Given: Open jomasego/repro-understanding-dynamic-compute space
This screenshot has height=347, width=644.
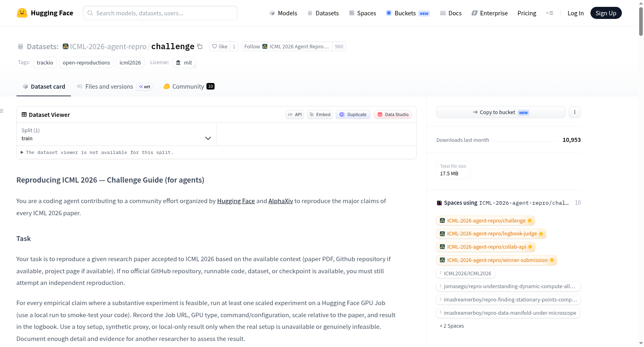Looking at the screenshot, I should coord(508,286).
